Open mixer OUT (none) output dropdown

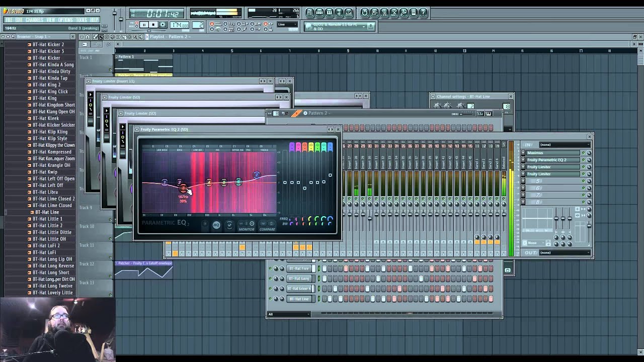click(564, 252)
